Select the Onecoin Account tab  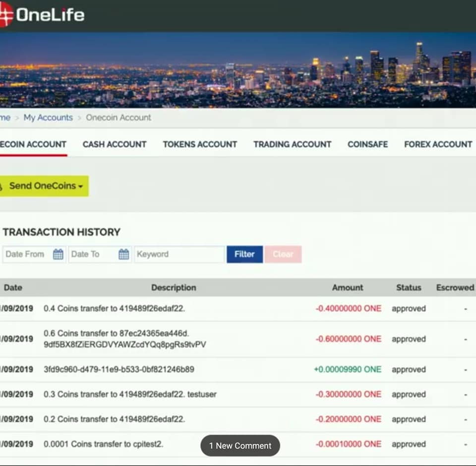(33, 144)
